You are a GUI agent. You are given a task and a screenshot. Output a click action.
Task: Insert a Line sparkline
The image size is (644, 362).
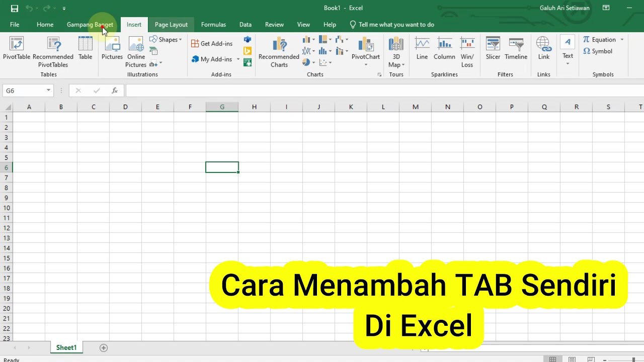(422, 49)
